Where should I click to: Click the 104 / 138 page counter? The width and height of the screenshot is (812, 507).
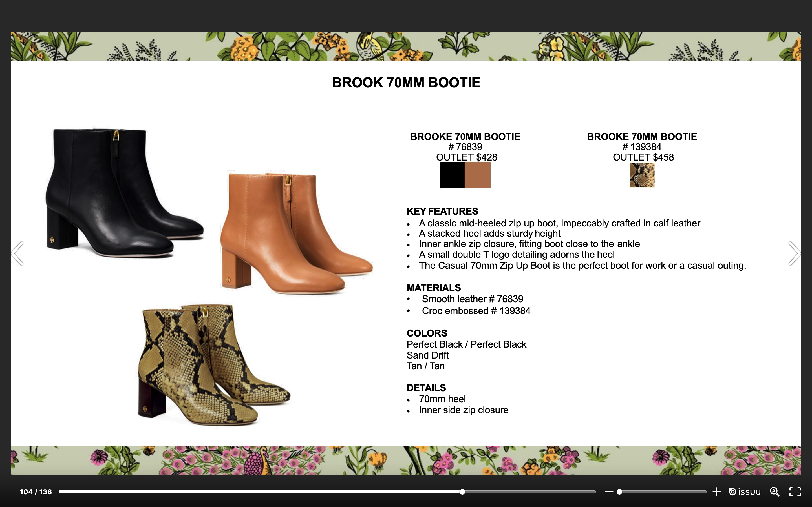coord(36,492)
